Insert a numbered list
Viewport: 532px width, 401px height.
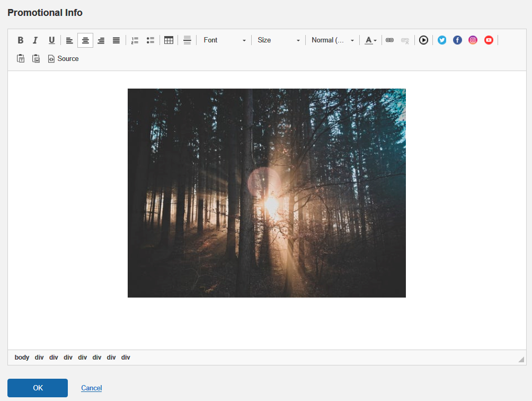tap(135, 40)
